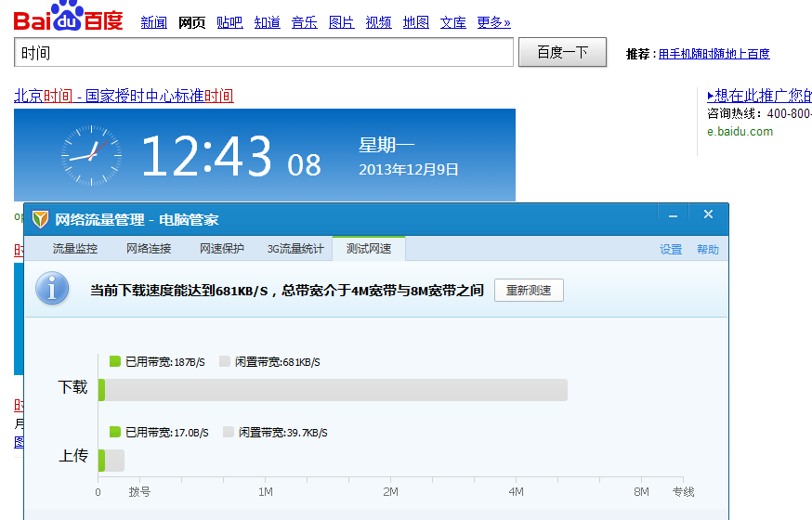Screen dimensions: 812x520
Task: Minimize the 网络流量管理 window
Action: [x=673, y=215]
